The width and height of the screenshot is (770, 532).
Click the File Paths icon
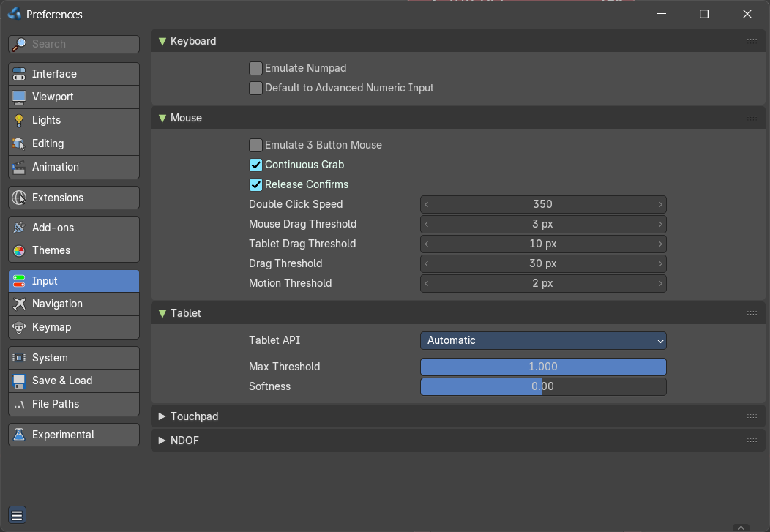tap(19, 405)
